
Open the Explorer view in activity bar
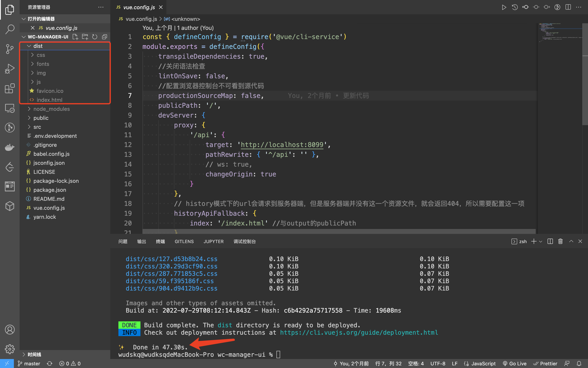tap(10, 10)
